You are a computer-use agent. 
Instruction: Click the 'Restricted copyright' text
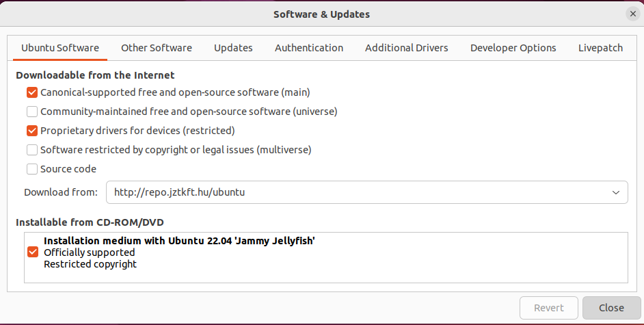point(90,264)
